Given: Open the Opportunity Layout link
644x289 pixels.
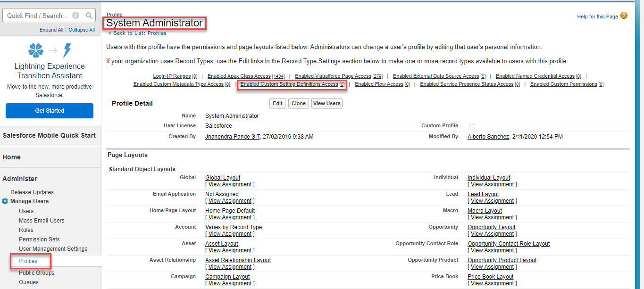Looking at the screenshot, I should 492,227.
